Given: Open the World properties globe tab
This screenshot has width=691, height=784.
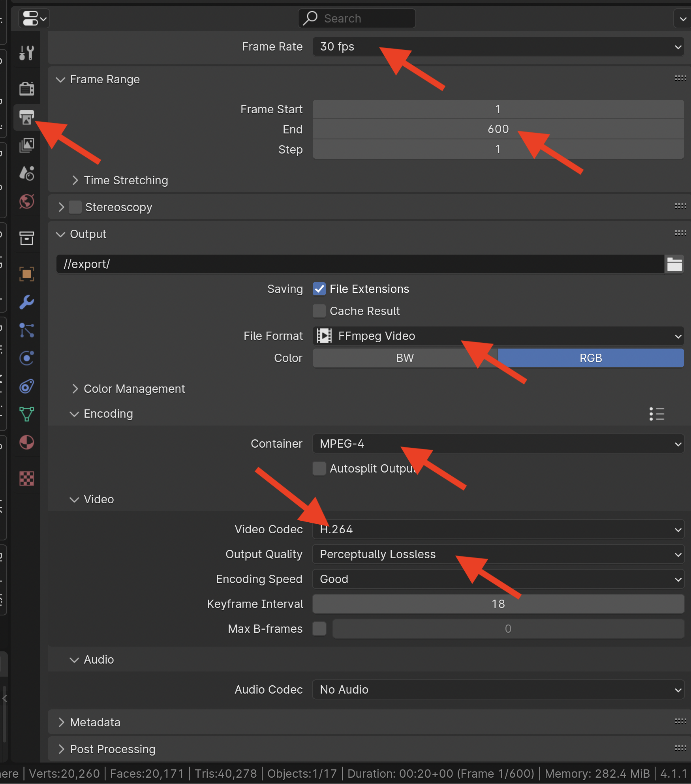Looking at the screenshot, I should pos(26,201).
